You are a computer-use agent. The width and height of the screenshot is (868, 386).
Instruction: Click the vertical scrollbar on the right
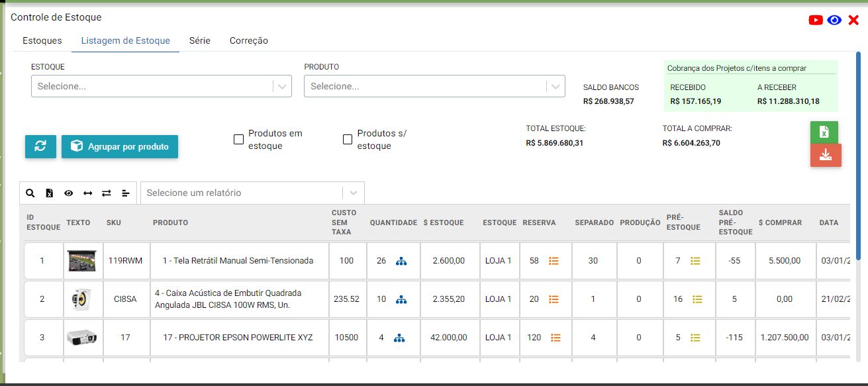tap(859, 152)
